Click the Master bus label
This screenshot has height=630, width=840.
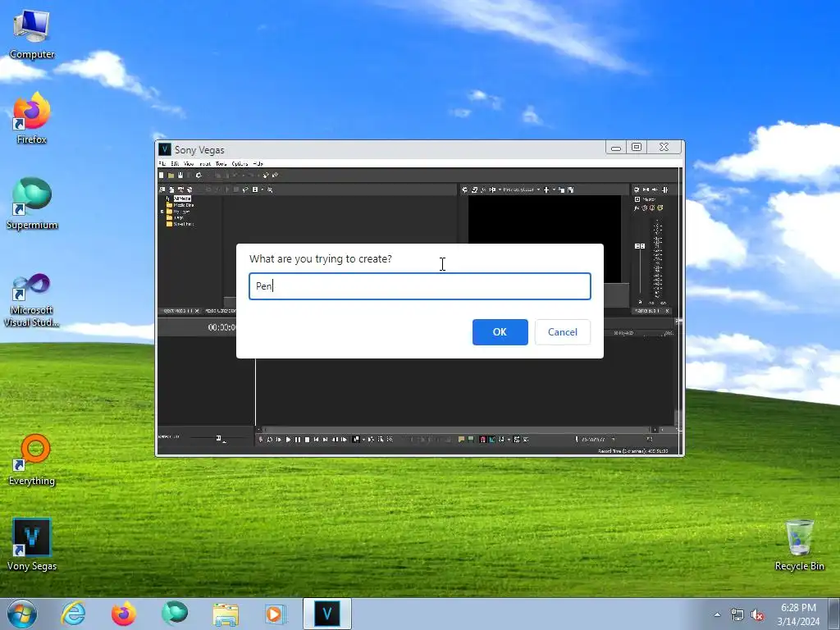coord(650,199)
